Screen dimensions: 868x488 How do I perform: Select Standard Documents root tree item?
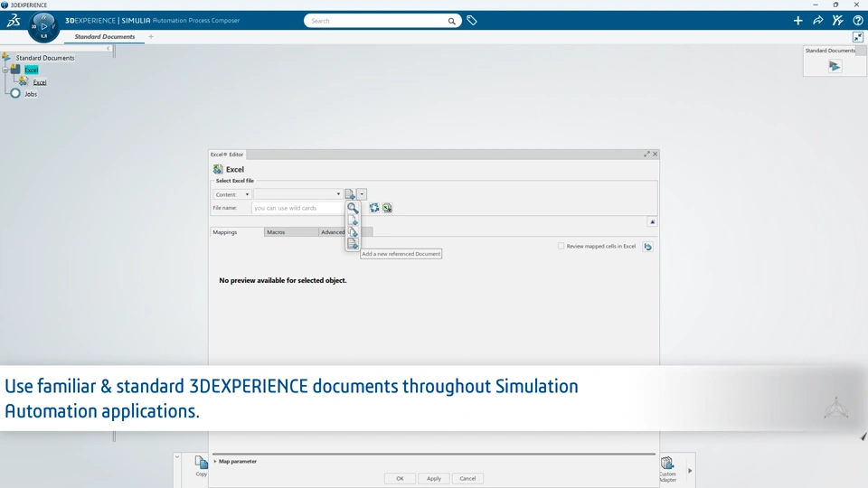coord(45,58)
